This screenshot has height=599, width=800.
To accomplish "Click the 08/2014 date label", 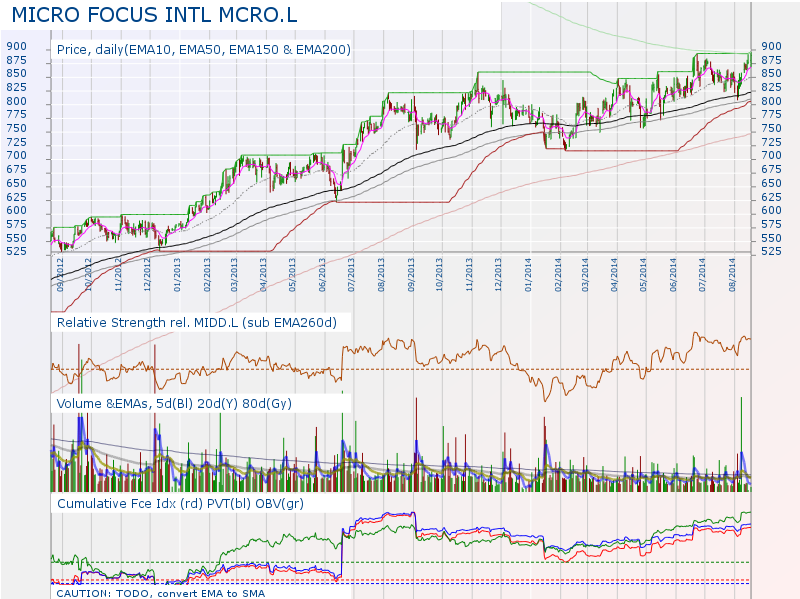I will (x=732, y=275).
